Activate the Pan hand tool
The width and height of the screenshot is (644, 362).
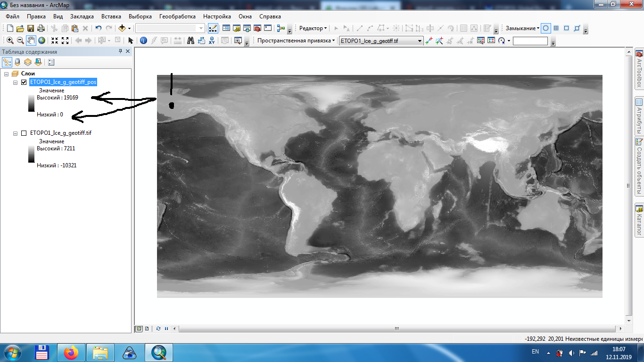(31, 41)
